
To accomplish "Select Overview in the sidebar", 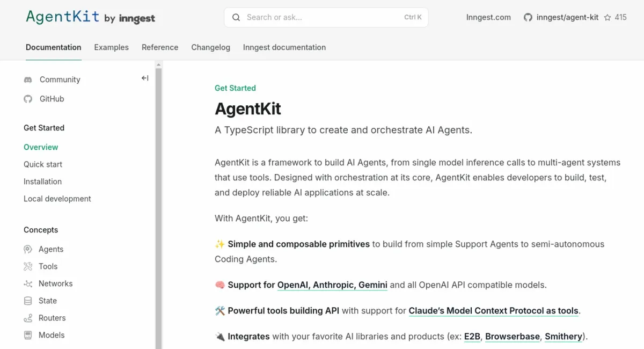I will point(41,147).
